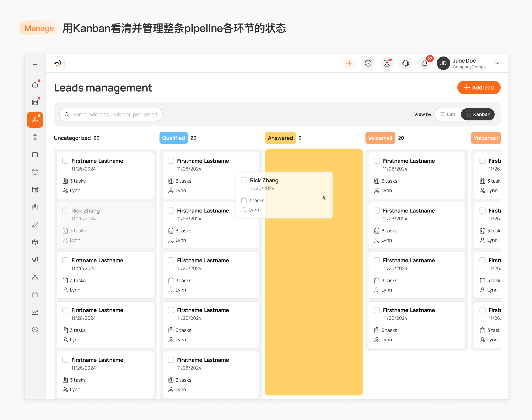Image resolution: width=532 pixels, height=420 pixels.
Task: Click the Add lead button
Action: [479, 87]
